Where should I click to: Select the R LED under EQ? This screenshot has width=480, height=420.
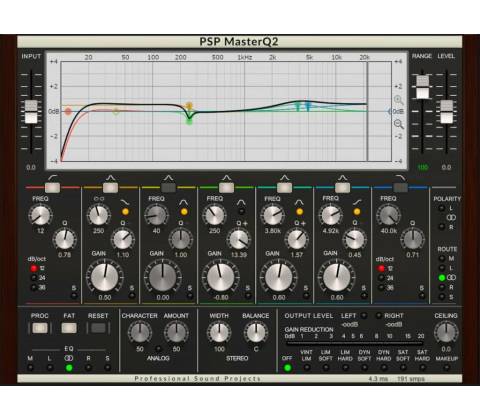click(x=88, y=368)
